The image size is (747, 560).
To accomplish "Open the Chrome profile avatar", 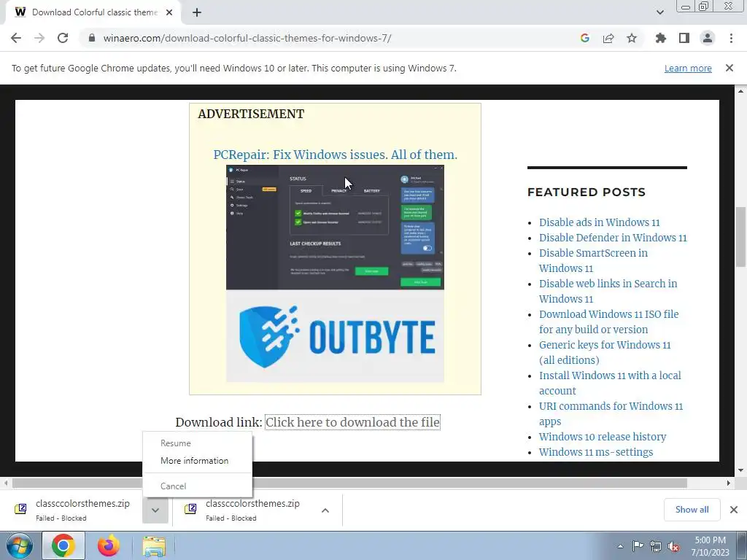I will point(708,38).
